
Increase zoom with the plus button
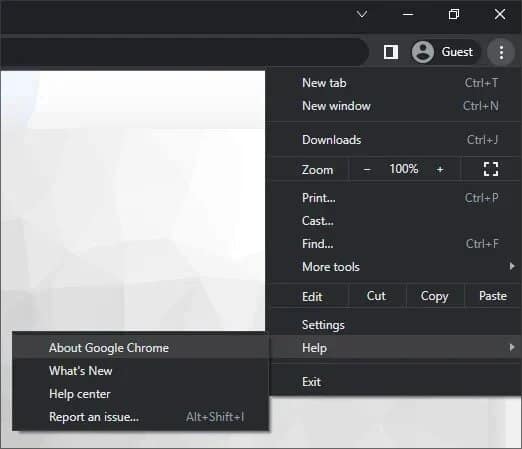point(440,169)
